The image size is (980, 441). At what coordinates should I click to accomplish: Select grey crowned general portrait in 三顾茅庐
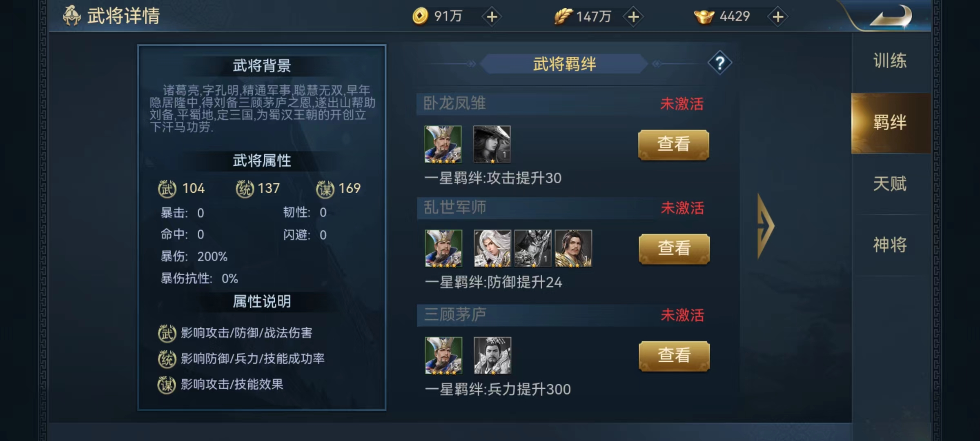click(492, 355)
